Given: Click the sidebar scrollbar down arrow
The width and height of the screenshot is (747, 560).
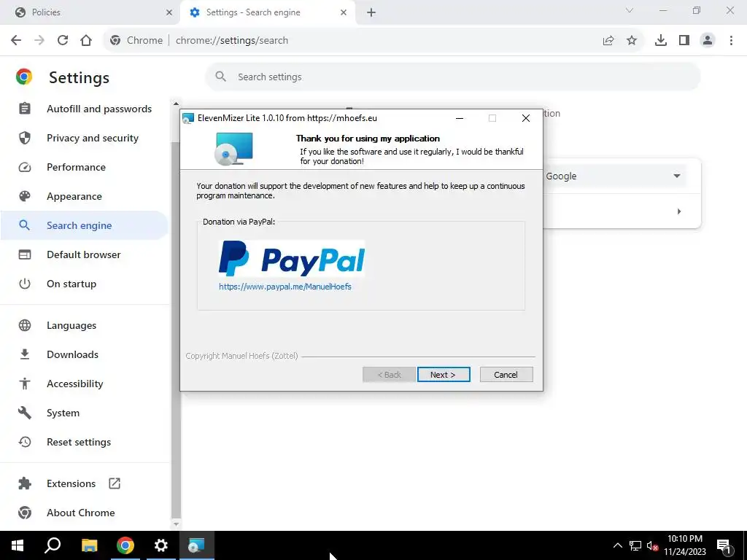Looking at the screenshot, I should point(176,524).
